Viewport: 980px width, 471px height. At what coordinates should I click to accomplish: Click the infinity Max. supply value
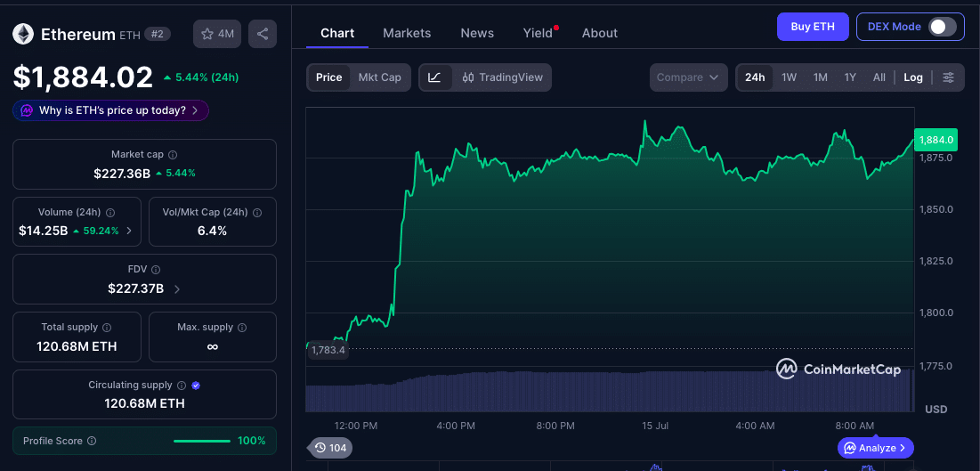coord(212,346)
